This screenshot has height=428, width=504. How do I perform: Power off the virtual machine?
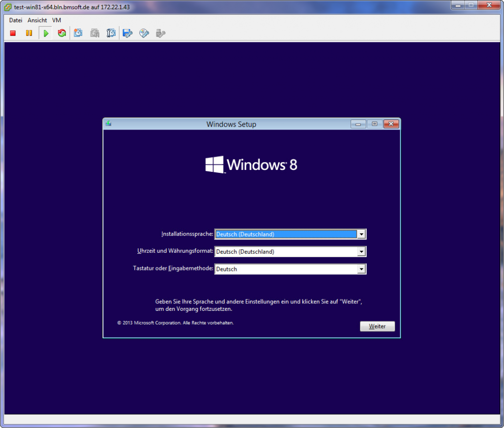point(12,33)
